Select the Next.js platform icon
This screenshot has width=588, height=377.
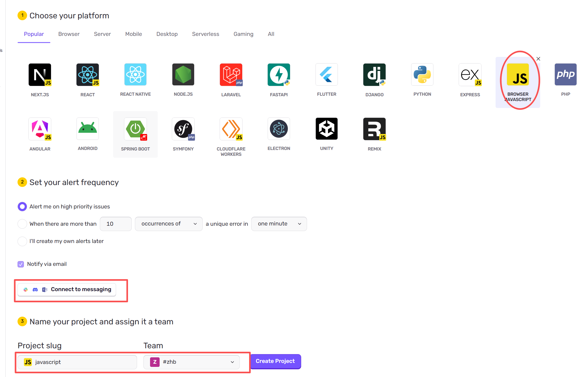pos(40,75)
